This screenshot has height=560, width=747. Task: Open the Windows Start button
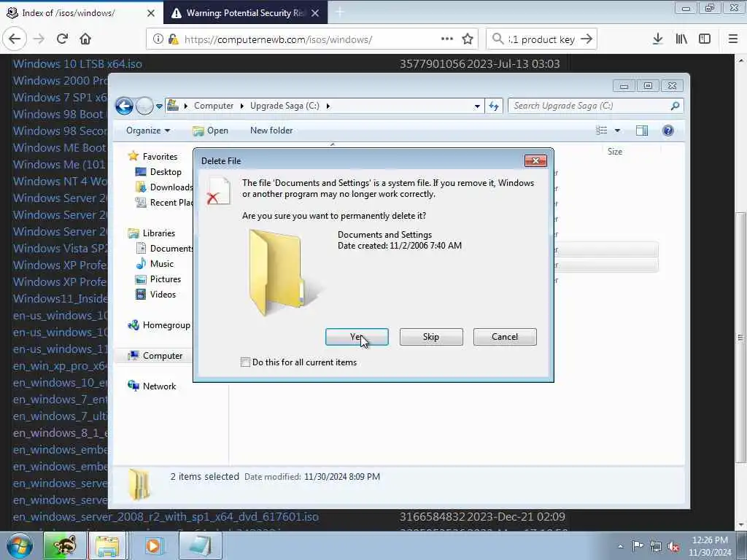click(19, 546)
